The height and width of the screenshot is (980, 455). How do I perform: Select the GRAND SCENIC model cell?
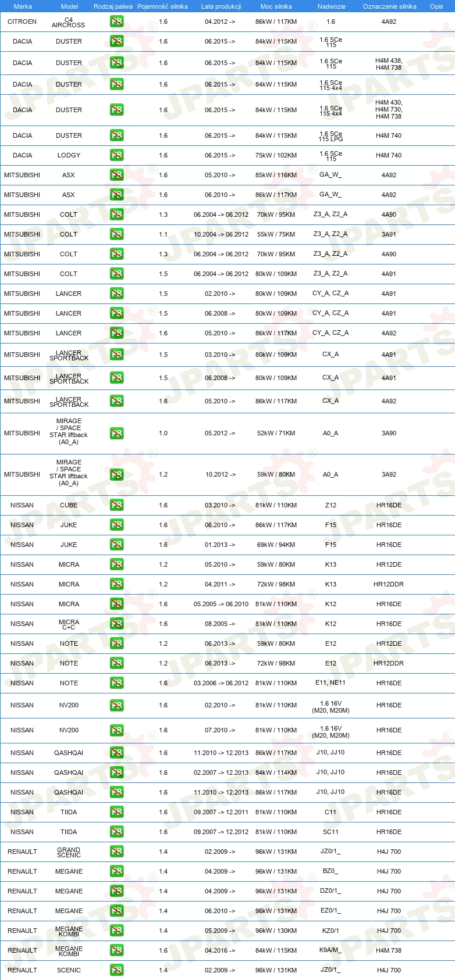coord(69,852)
